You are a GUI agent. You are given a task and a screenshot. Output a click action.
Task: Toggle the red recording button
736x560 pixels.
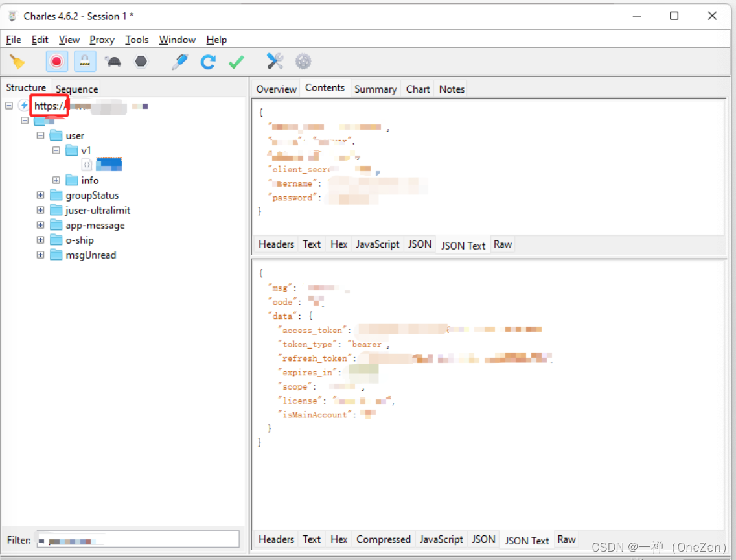point(57,62)
